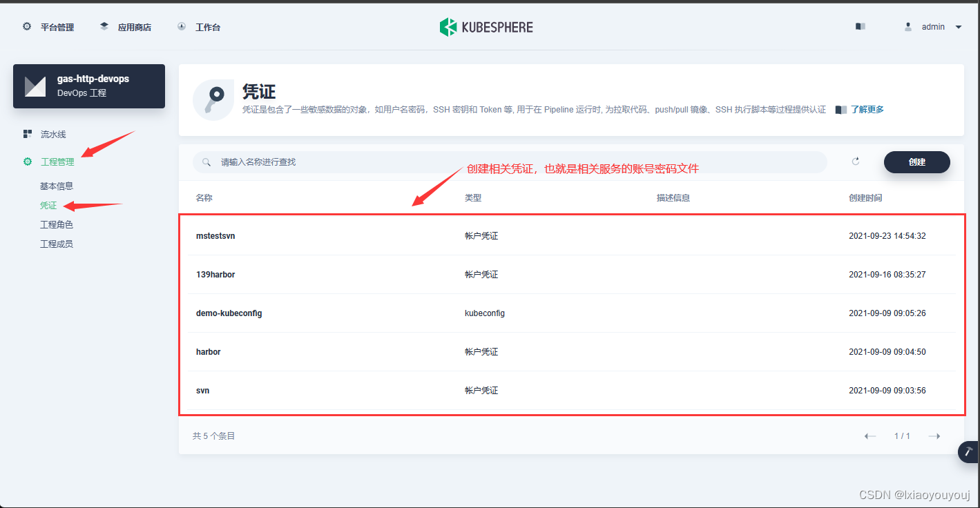Click the search magnifier icon
980x508 pixels.
(206, 162)
